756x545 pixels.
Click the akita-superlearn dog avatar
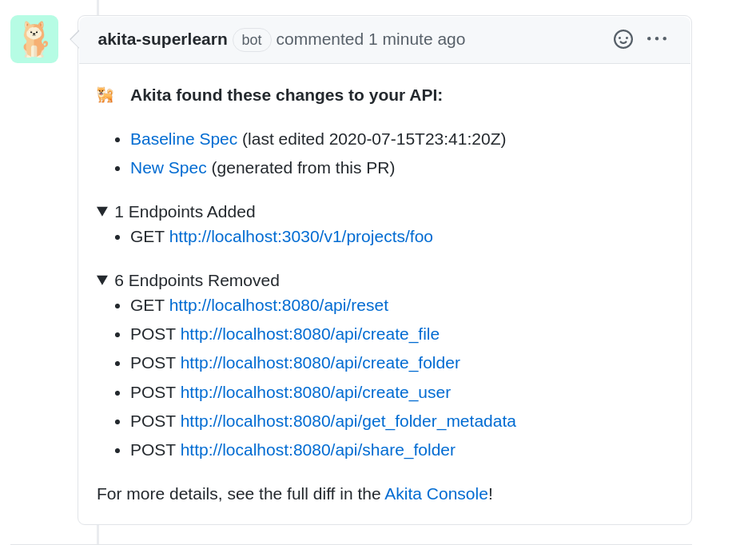click(34, 39)
